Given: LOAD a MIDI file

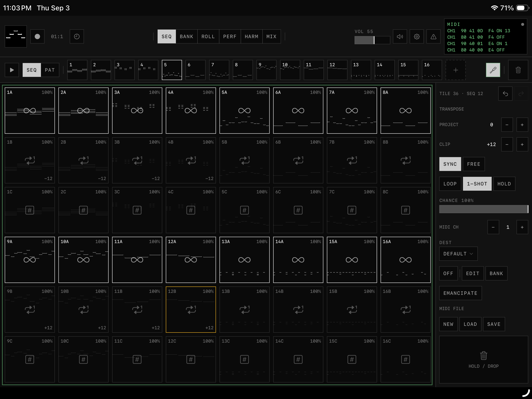Looking at the screenshot, I should (x=470, y=324).
